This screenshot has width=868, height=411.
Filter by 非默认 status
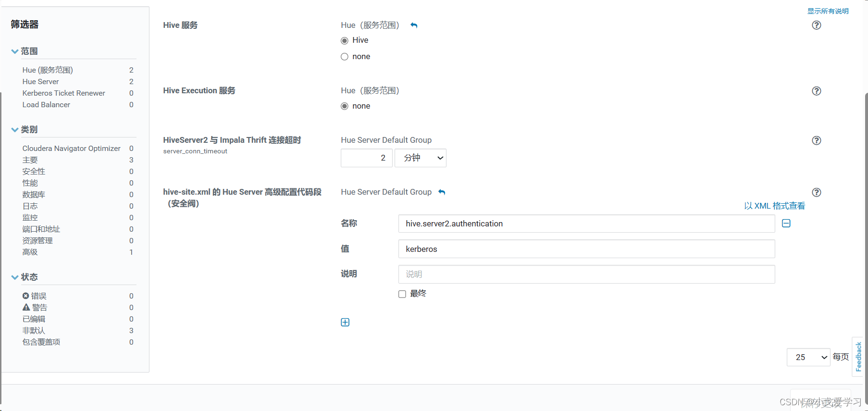pyautogui.click(x=34, y=331)
